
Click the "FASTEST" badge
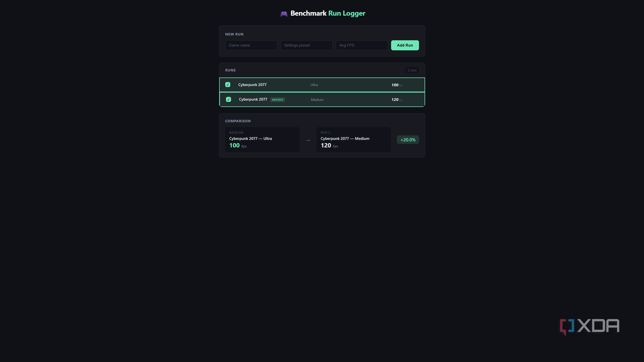click(x=278, y=100)
